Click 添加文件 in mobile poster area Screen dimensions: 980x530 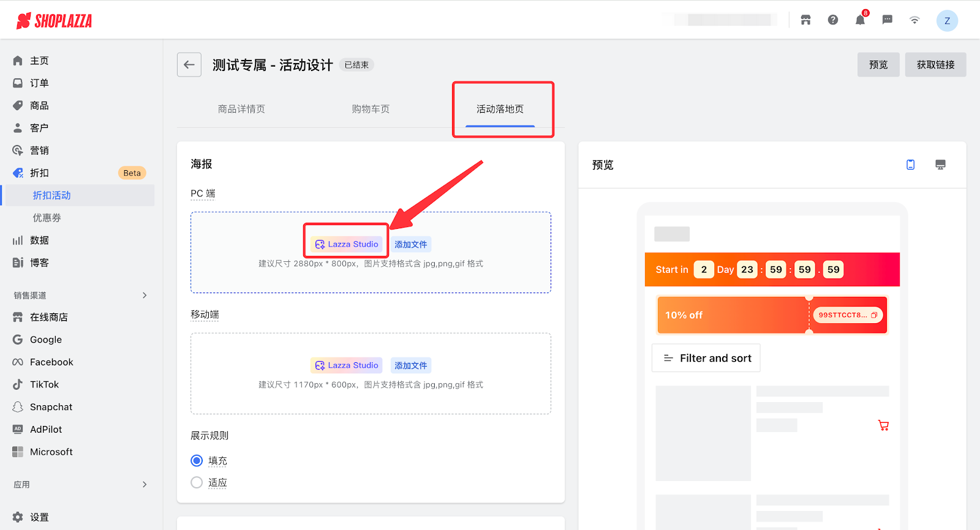(410, 365)
